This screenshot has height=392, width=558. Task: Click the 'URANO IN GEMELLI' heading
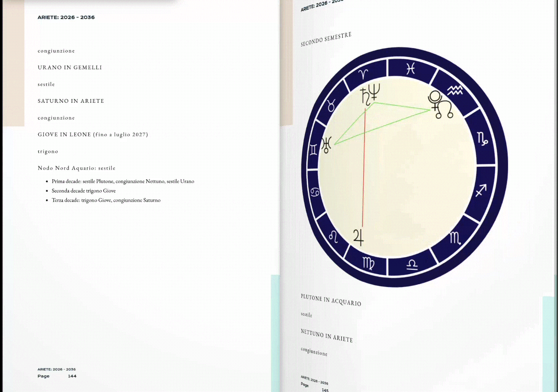[70, 68]
